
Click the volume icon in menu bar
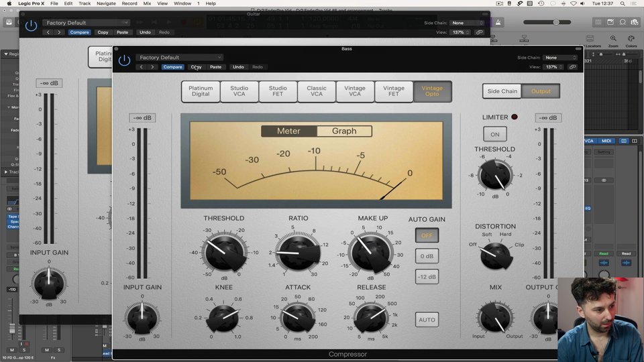[x=582, y=3]
